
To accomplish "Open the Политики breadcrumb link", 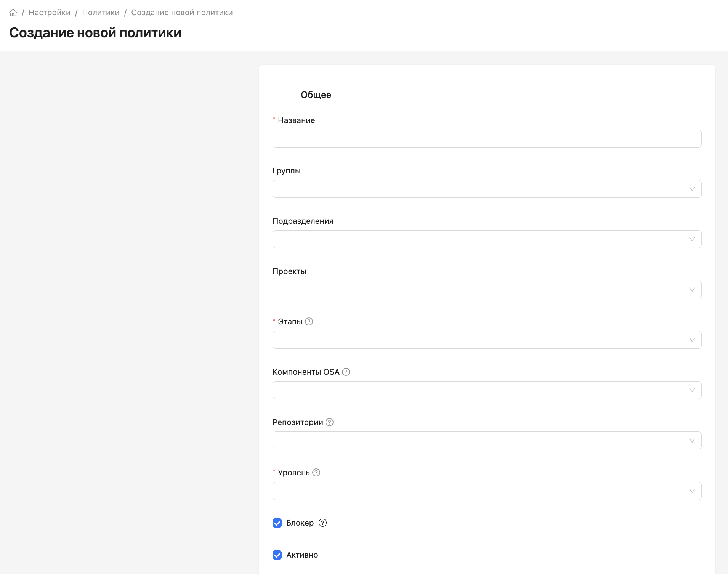I will point(101,13).
